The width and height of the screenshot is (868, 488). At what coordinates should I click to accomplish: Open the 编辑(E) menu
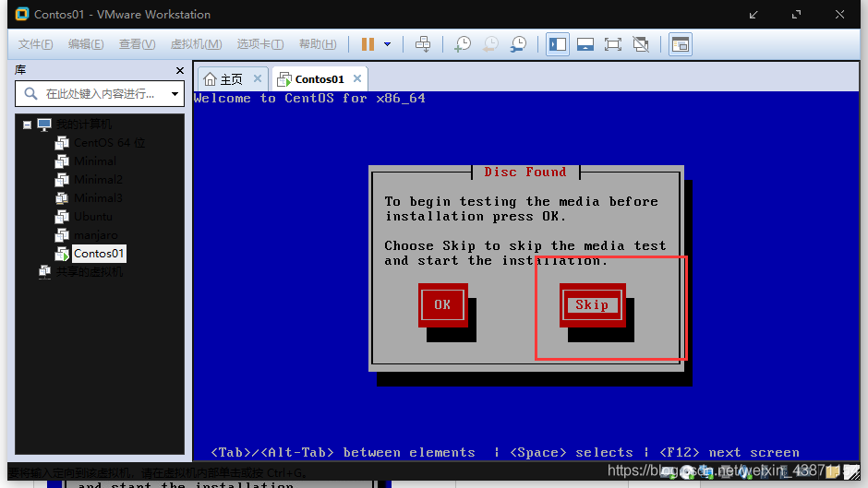pos(86,44)
